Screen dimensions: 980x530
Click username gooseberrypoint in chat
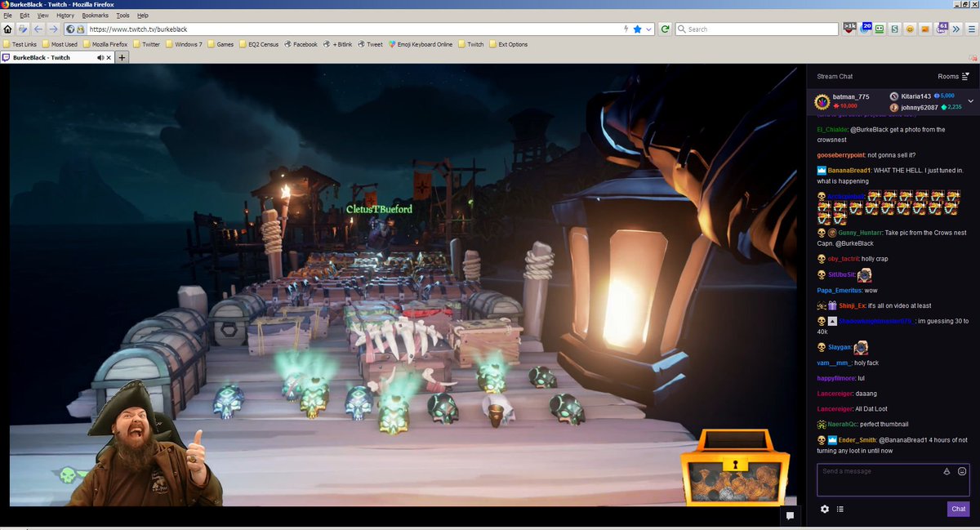[x=840, y=155]
